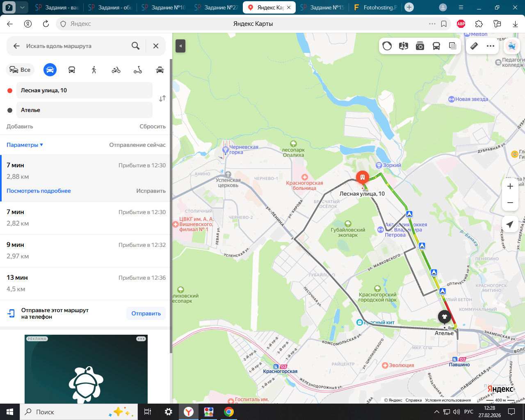Screen dimensions: 525x420
Task: Open the AdBlock Plus extension
Action: pyautogui.click(x=461, y=24)
